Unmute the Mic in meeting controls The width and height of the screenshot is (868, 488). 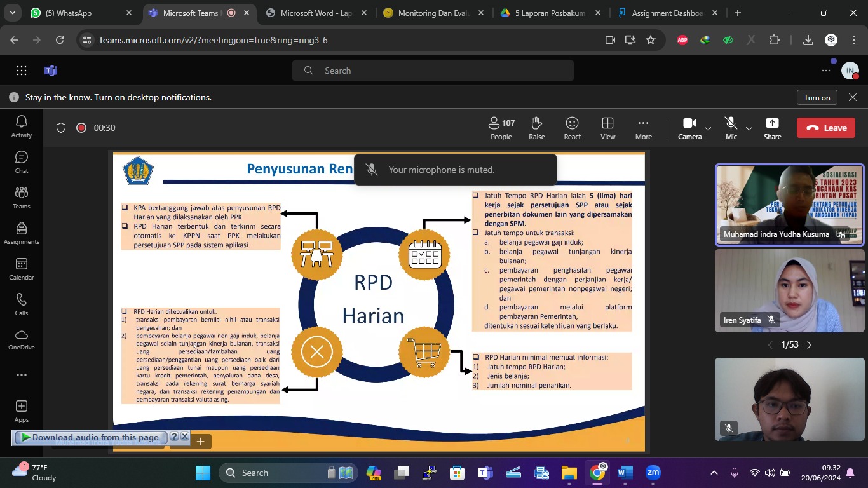tap(731, 128)
